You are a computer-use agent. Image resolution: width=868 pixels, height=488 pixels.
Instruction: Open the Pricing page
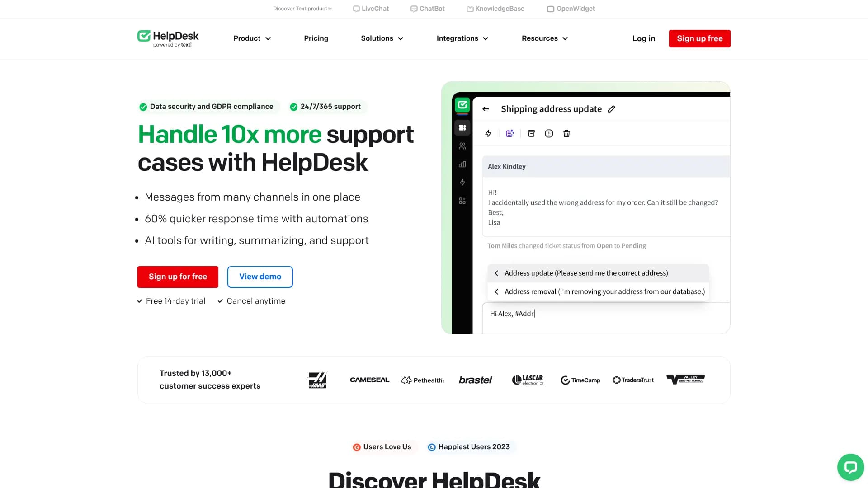[x=316, y=38]
